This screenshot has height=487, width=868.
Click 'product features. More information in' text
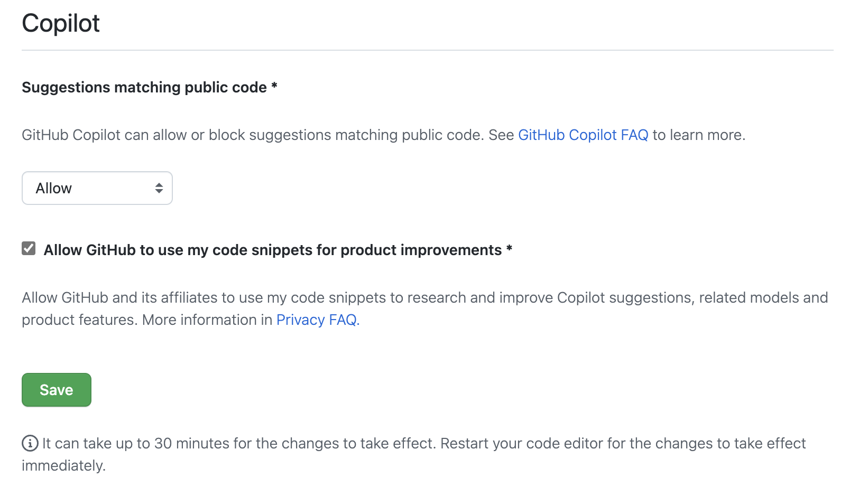point(147,320)
